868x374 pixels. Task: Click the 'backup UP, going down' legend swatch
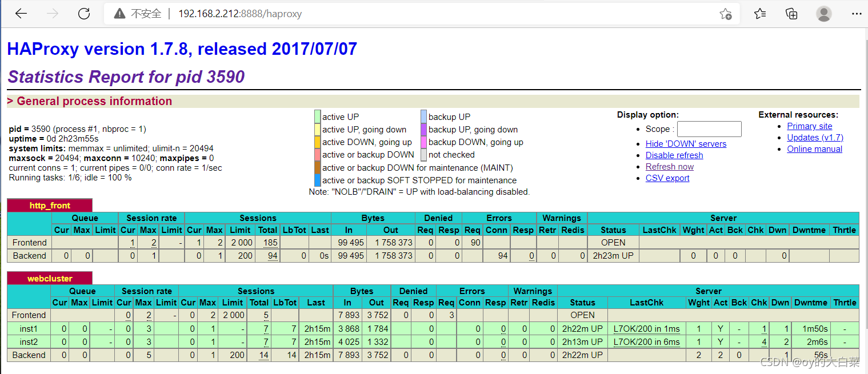click(x=423, y=130)
